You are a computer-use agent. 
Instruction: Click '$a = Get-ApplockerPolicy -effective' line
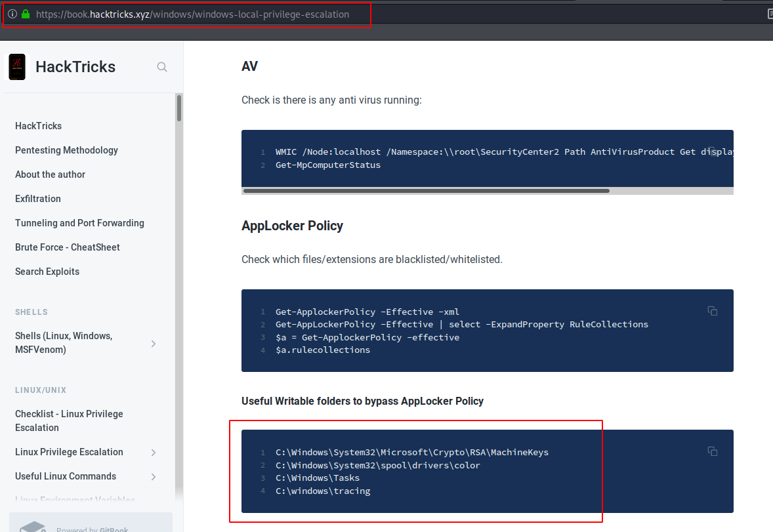[x=367, y=337]
